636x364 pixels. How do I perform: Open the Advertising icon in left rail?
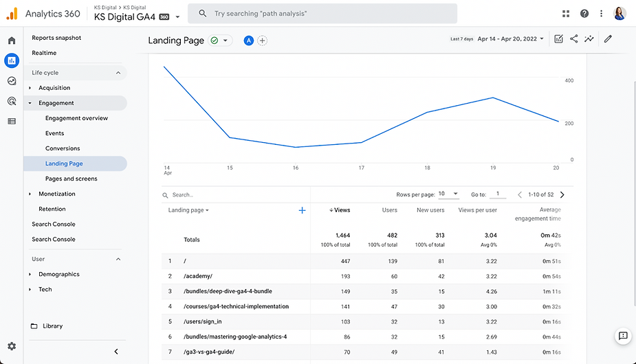12,101
